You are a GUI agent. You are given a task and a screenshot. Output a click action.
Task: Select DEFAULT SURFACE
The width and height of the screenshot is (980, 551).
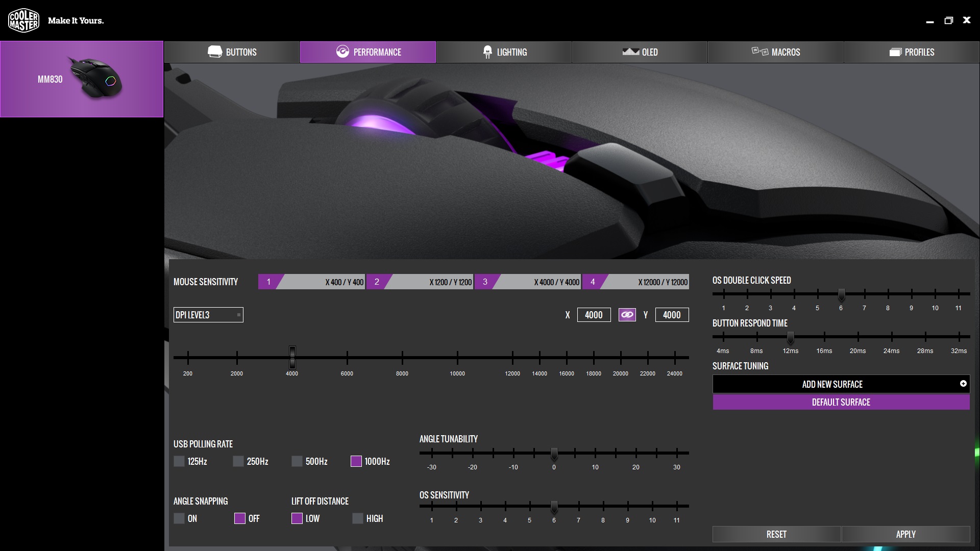841,402
